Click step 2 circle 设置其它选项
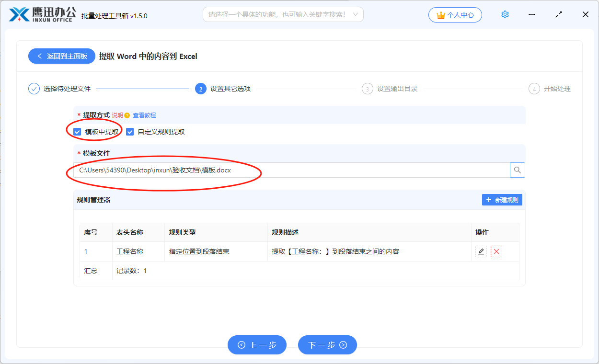The image size is (599, 364). point(200,89)
